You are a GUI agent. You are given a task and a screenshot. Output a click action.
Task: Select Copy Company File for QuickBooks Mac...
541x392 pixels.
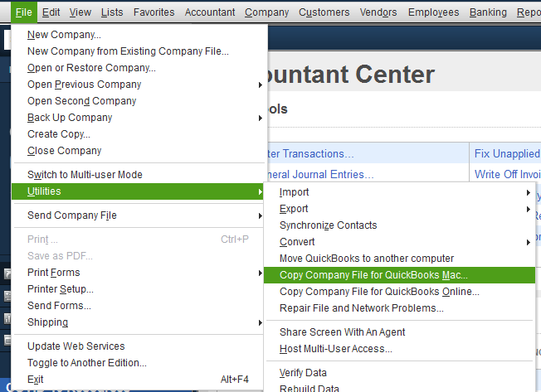tap(399, 275)
